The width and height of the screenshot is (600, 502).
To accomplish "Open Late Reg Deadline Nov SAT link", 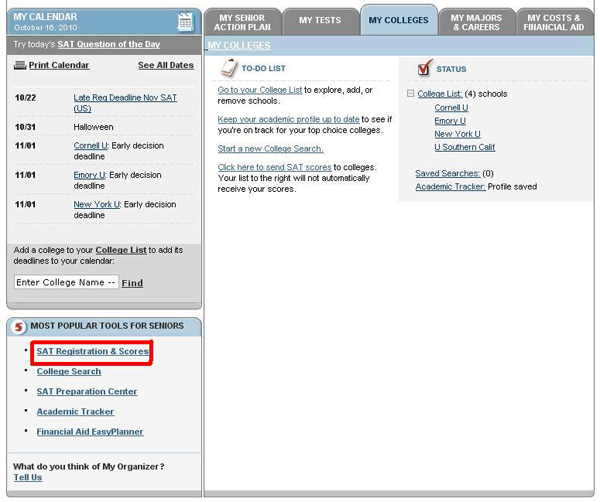I will click(x=125, y=103).
